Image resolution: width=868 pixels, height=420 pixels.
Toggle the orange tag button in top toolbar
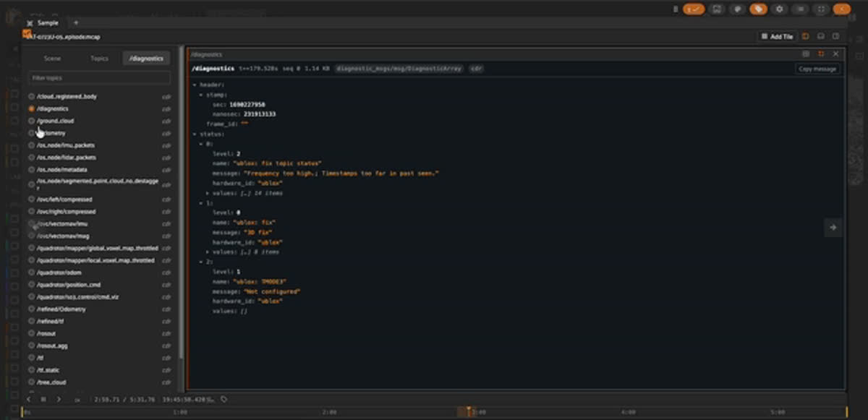[x=758, y=9]
